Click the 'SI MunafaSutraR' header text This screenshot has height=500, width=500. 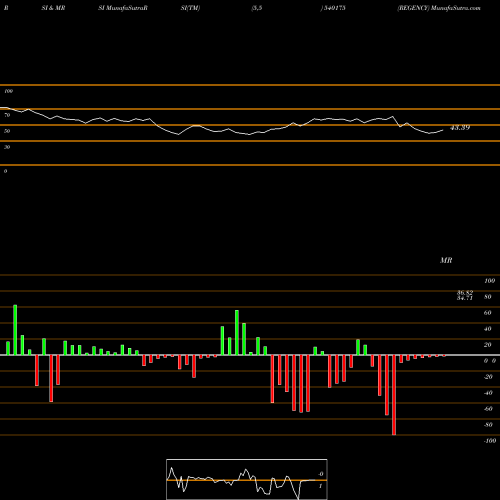(x=123, y=8)
